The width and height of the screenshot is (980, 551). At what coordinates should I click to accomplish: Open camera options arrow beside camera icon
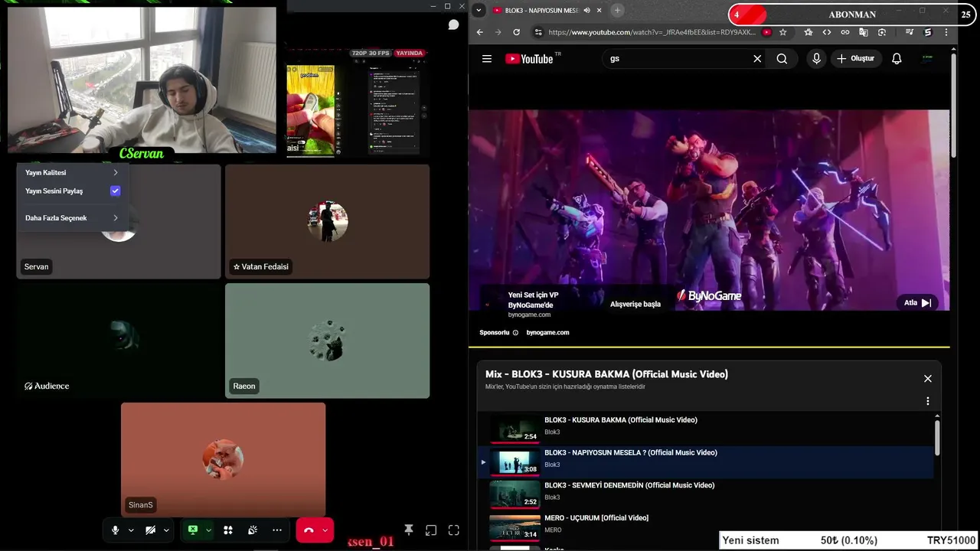(166, 530)
